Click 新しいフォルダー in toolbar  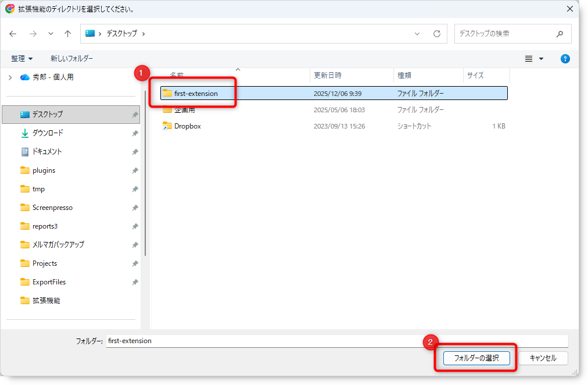coord(71,59)
